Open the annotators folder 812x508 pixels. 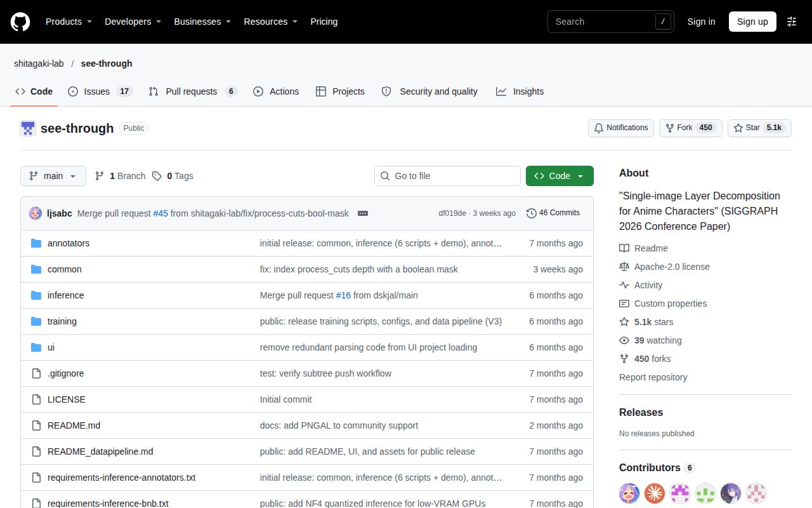click(69, 243)
